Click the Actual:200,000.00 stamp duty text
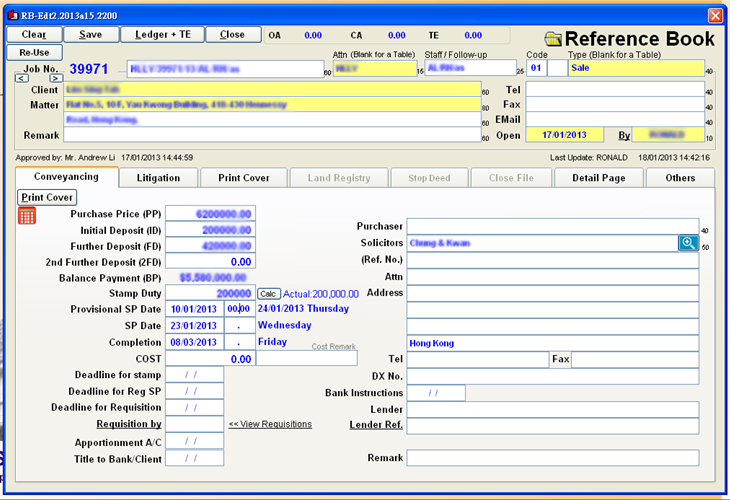The width and height of the screenshot is (730, 500). [x=321, y=294]
